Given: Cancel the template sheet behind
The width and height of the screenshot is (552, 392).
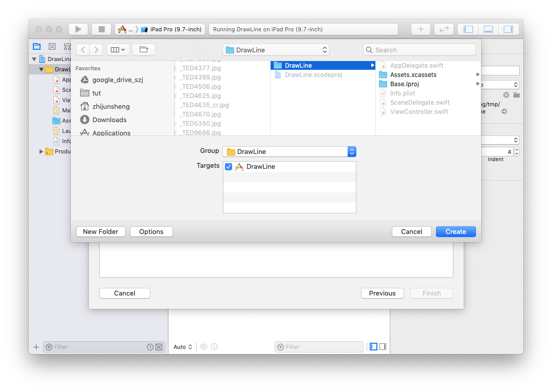Looking at the screenshot, I should (x=125, y=293).
